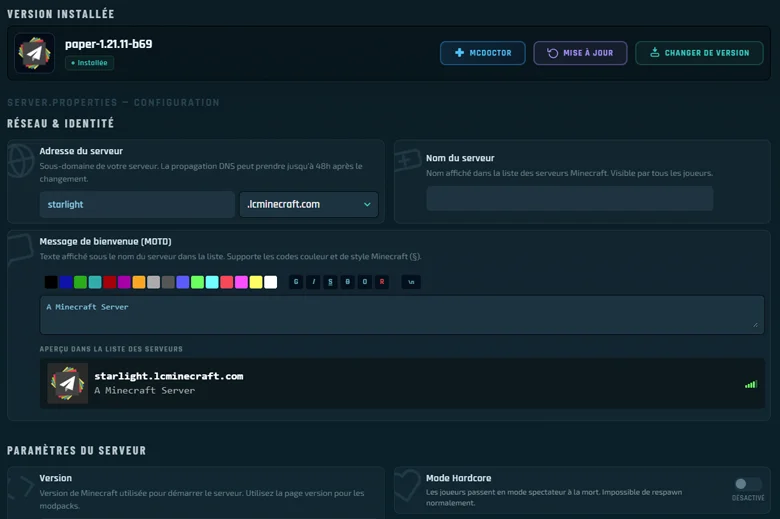Click the Mise à jour button

tap(580, 53)
